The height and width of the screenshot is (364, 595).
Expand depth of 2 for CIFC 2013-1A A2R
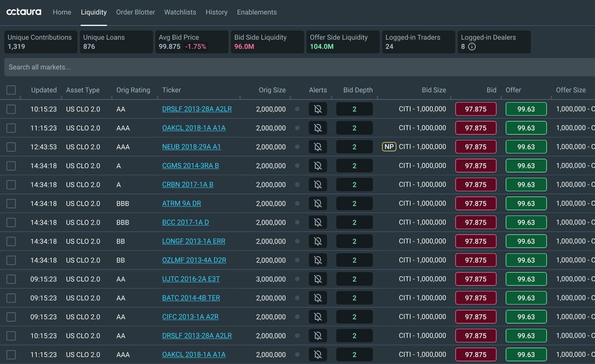(354, 317)
